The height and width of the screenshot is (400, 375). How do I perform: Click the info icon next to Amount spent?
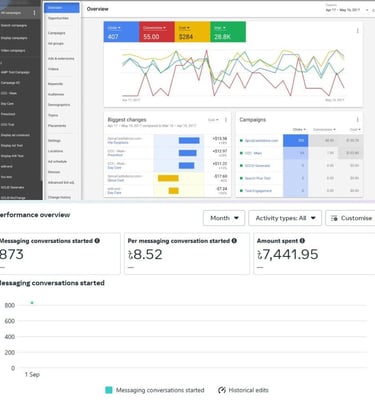pos(302,240)
